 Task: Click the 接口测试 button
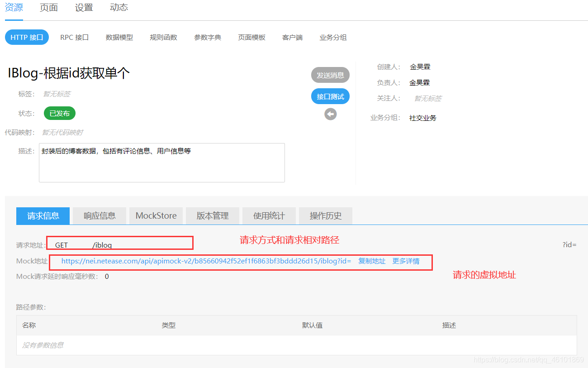[x=330, y=96]
